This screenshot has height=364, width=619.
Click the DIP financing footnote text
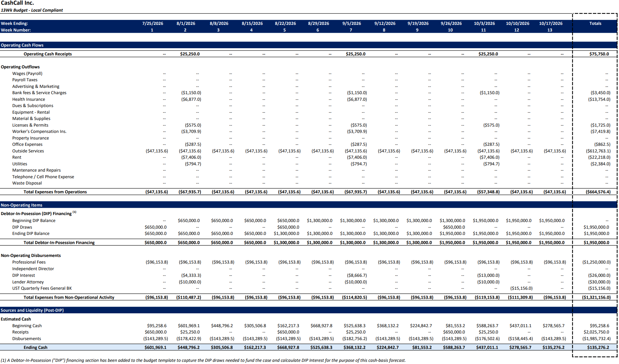click(x=203, y=360)
